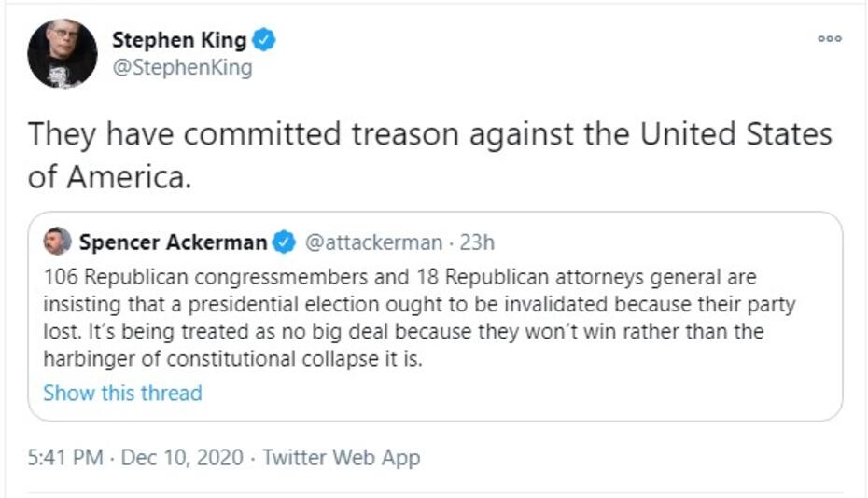The image size is (868, 498).
Task: Click the 23h quoted tweet timestamp
Action: coord(477,242)
